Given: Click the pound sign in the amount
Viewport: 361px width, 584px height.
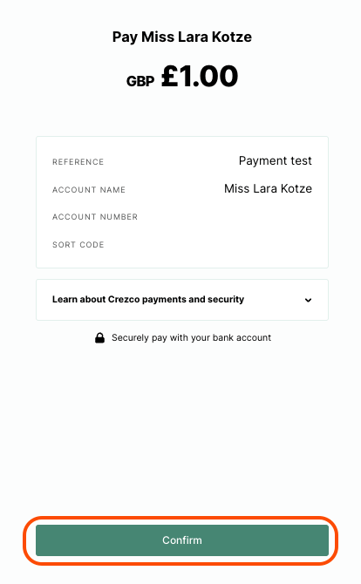Looking at the screenshot, I should [170, 76].
